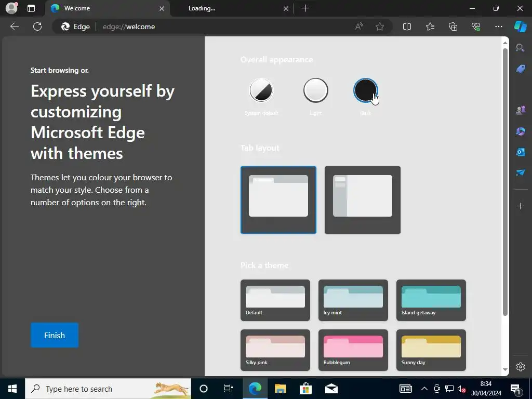Viewport: 532px width, 399px height.
Task: Close the Welcome tab
Action: tap(162, 8)
